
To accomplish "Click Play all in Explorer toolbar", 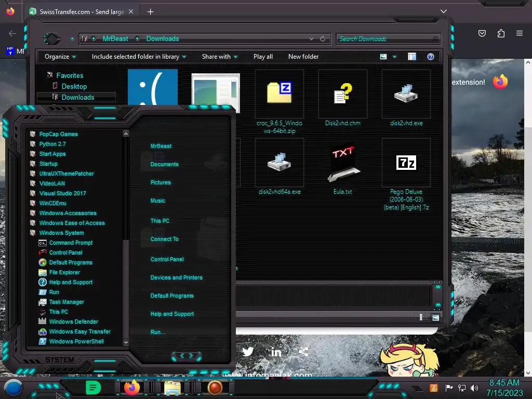I will (263, 57).
